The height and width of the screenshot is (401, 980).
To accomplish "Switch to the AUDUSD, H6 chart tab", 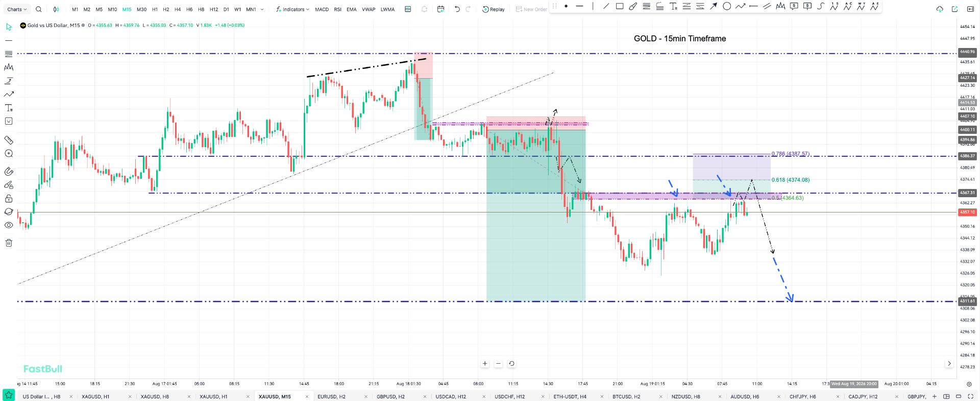I will click(x=745, y=396).
